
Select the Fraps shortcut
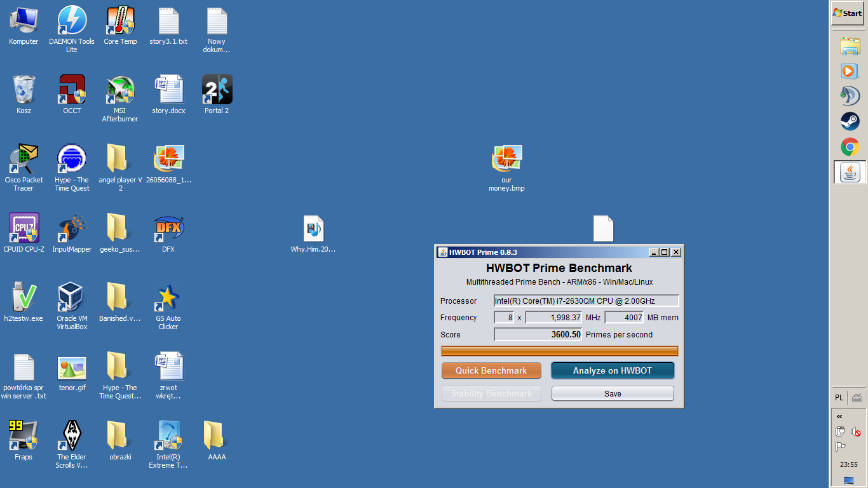(x=24, y=441)
